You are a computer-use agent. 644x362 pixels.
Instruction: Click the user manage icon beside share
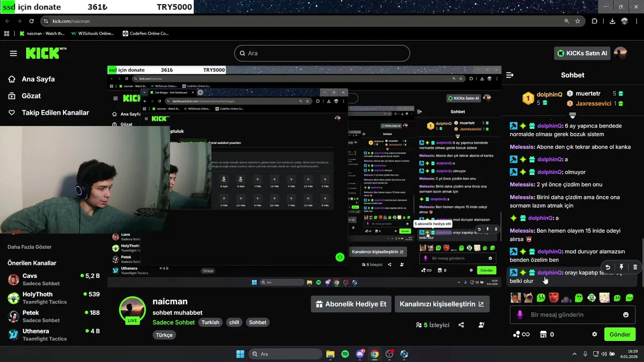[x=481, y=325]
